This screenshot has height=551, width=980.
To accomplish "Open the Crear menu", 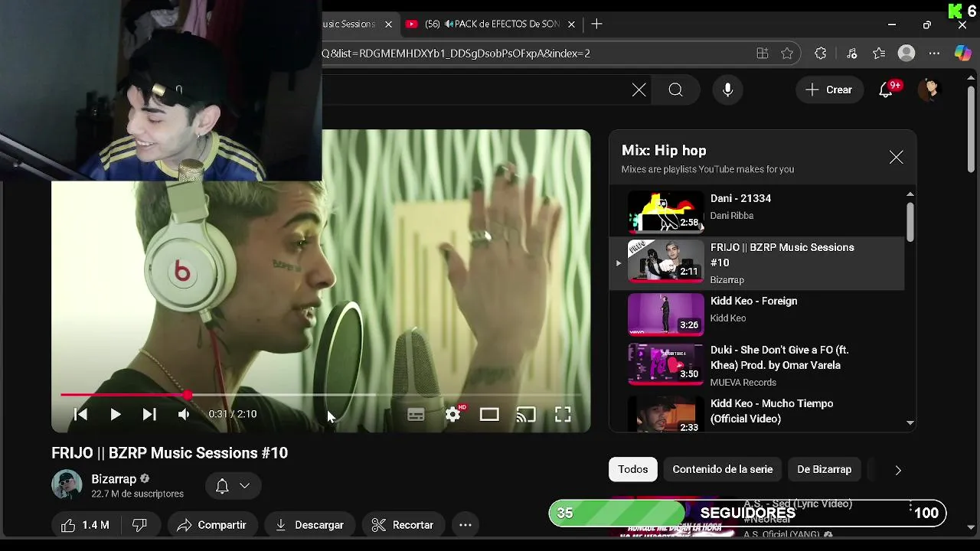I will pos(829,90).
